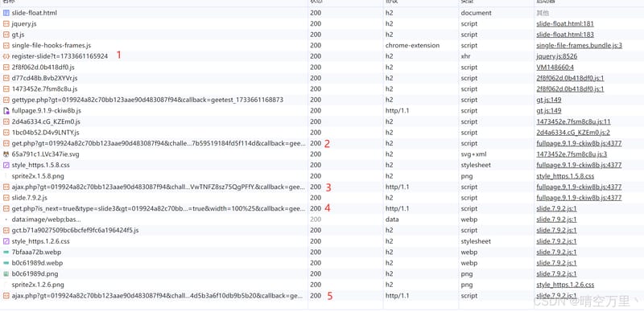Open initiator link jquery.js:8526
This screenshot has height=312, width=644.
click(x=556, y=56)
